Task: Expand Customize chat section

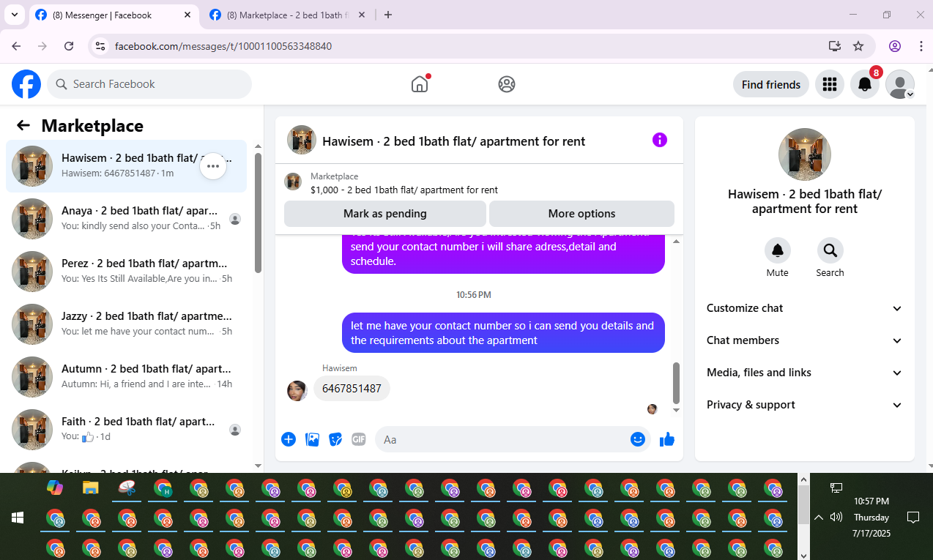Action: click(805, 308)
